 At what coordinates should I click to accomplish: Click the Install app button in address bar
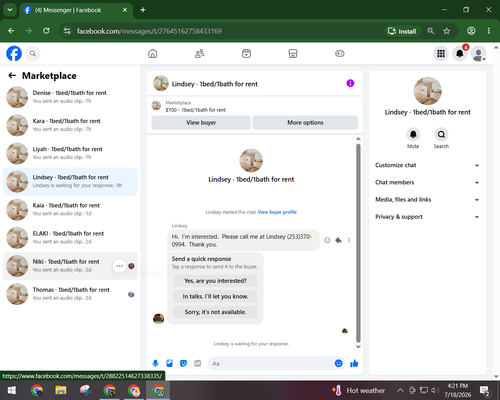pos(402,31)
